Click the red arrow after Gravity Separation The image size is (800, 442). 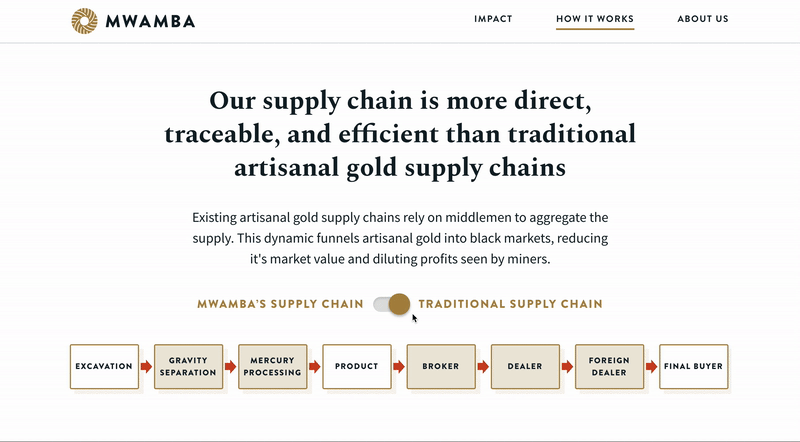coord(231,366)
